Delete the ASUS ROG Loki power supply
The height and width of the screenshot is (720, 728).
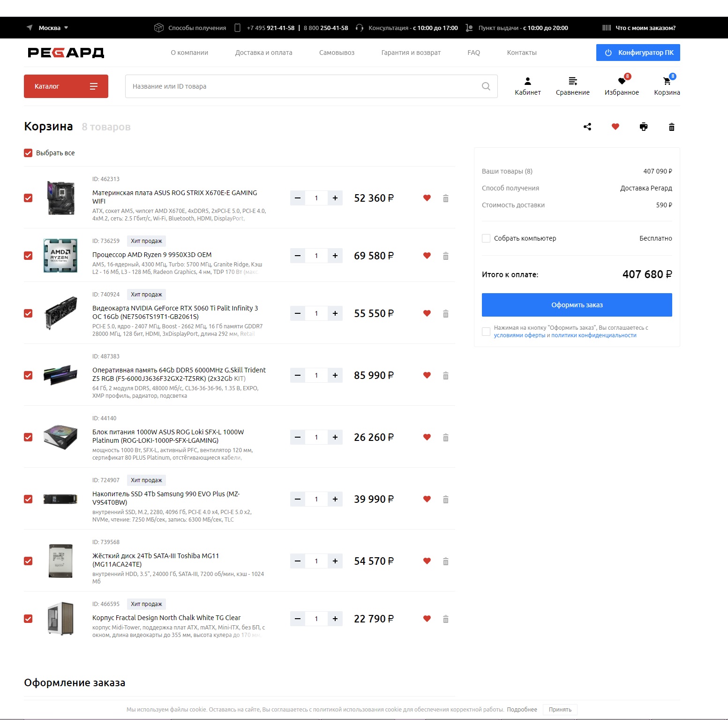click(x=446, y=438)
